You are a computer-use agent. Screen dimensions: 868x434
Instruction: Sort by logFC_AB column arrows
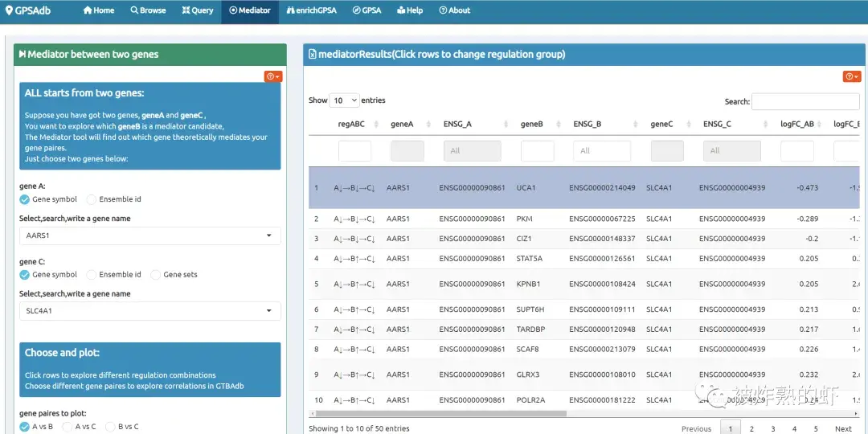821,125
